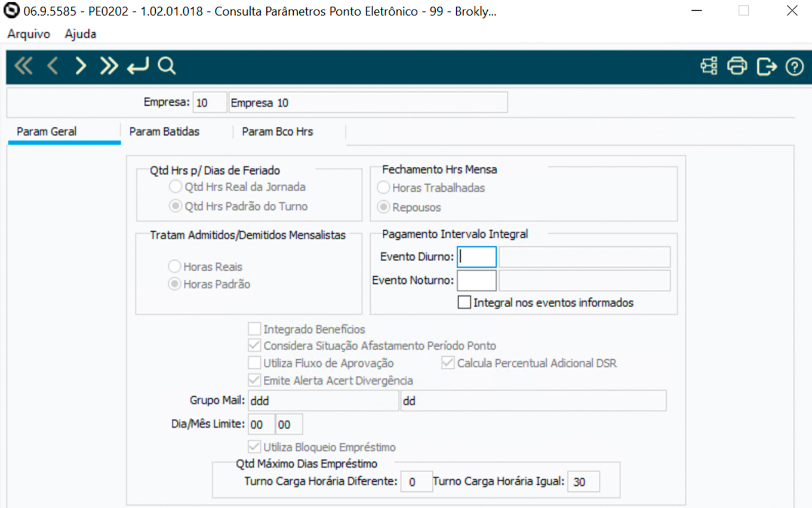Toggle the Integrado Benefícios checkbox

(254, 329)
